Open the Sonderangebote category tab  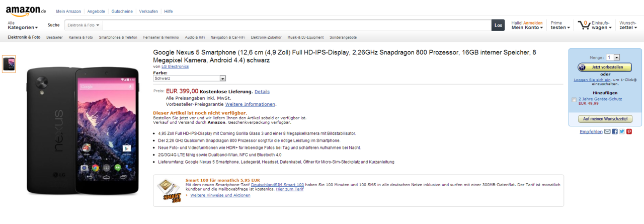pos(343,37)
